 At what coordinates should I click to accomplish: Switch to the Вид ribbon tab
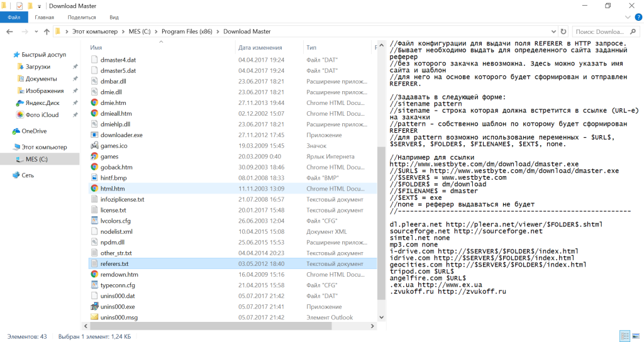point(114,18)
